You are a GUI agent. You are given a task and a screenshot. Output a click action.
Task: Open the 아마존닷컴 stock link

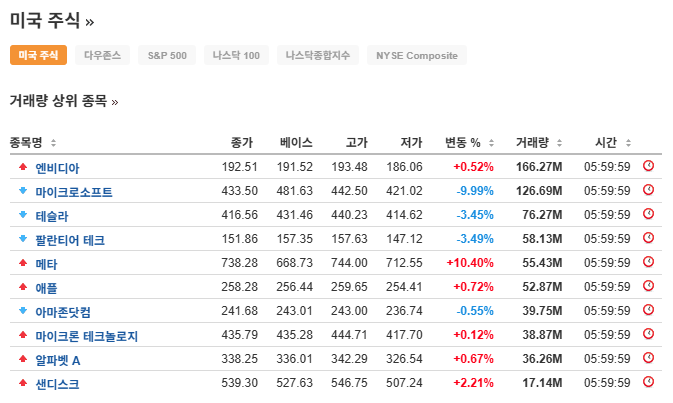63,312
